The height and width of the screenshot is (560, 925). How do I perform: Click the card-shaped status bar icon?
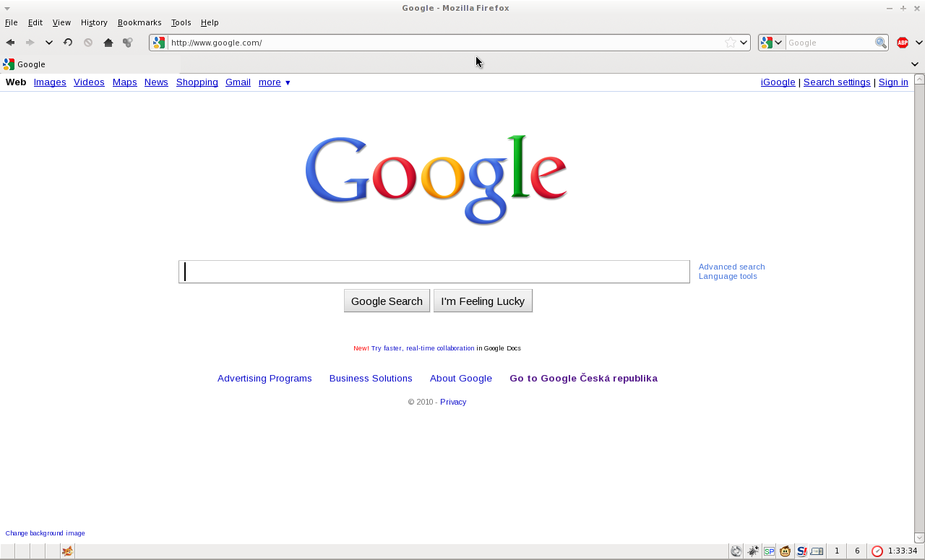(x=817, y=551)
